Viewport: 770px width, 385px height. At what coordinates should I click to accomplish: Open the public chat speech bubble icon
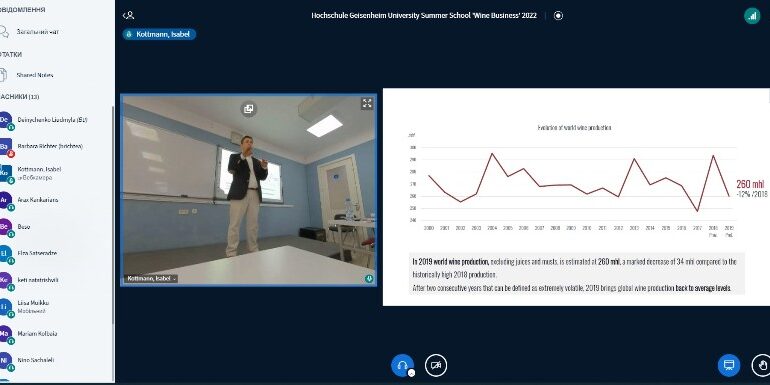pyautogui.click(x=4, y=32)
